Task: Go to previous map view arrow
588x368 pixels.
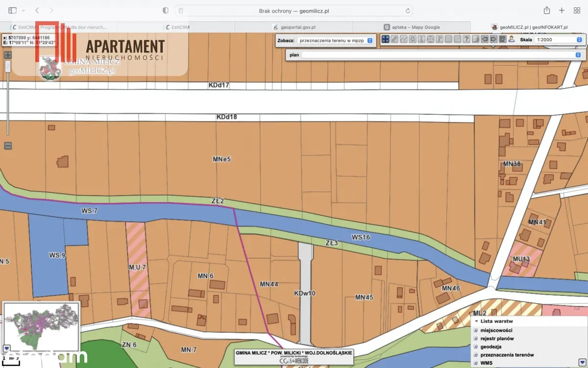Action: [x=485, y=39]
